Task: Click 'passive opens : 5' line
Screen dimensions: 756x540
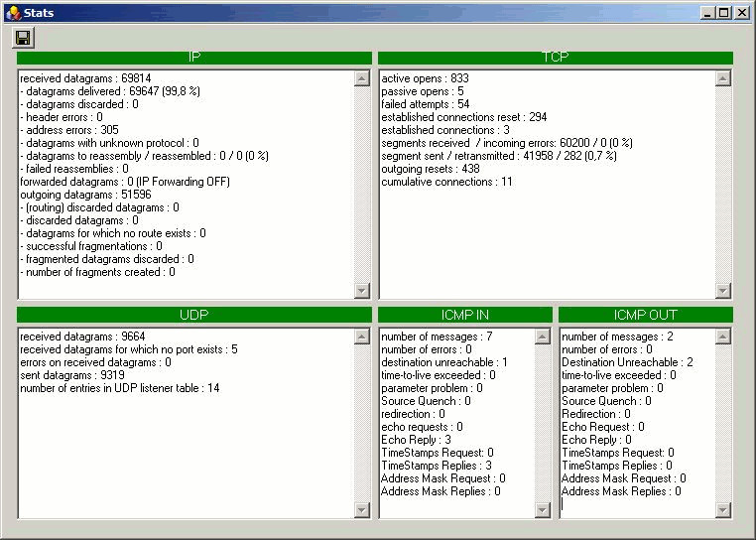Action: tap(423, 91)
